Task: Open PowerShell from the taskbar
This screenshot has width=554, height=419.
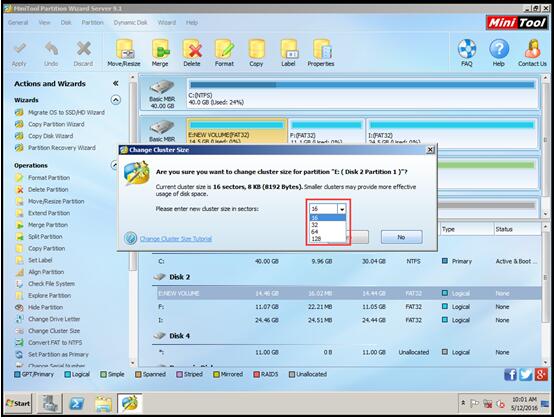Action: (76, 403)
